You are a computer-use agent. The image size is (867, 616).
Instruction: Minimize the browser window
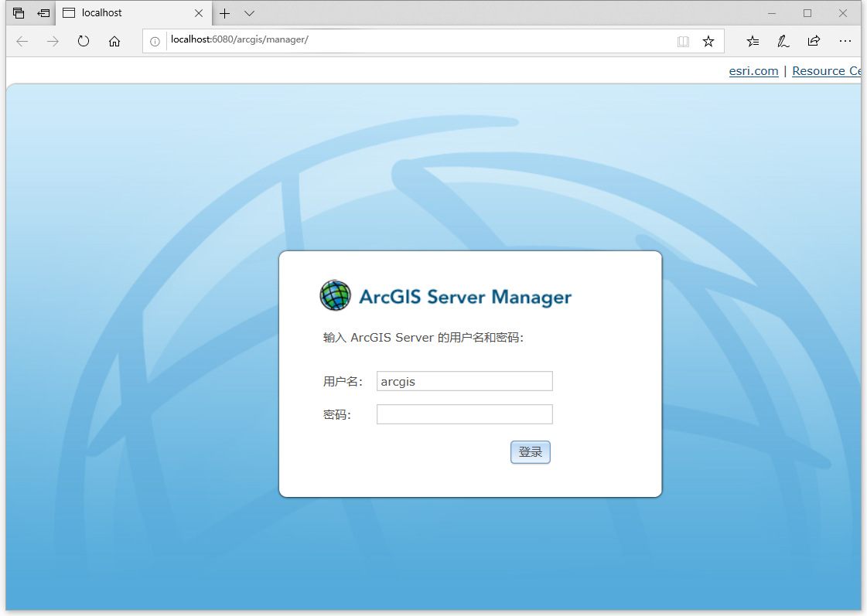[x=772, y=13]
